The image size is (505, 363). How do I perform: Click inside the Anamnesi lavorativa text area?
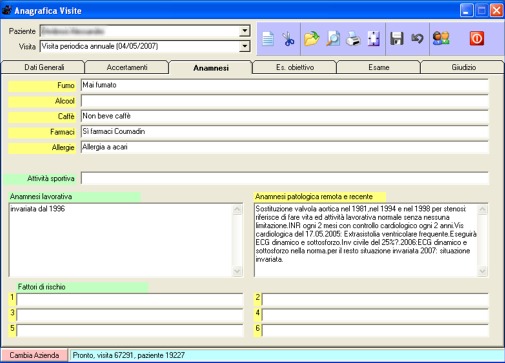point(121,240)
